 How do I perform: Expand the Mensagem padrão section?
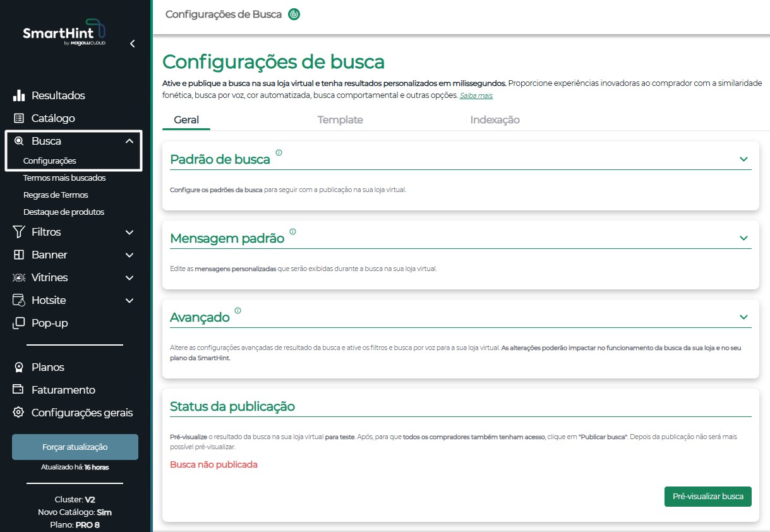(x=743, y=238)
